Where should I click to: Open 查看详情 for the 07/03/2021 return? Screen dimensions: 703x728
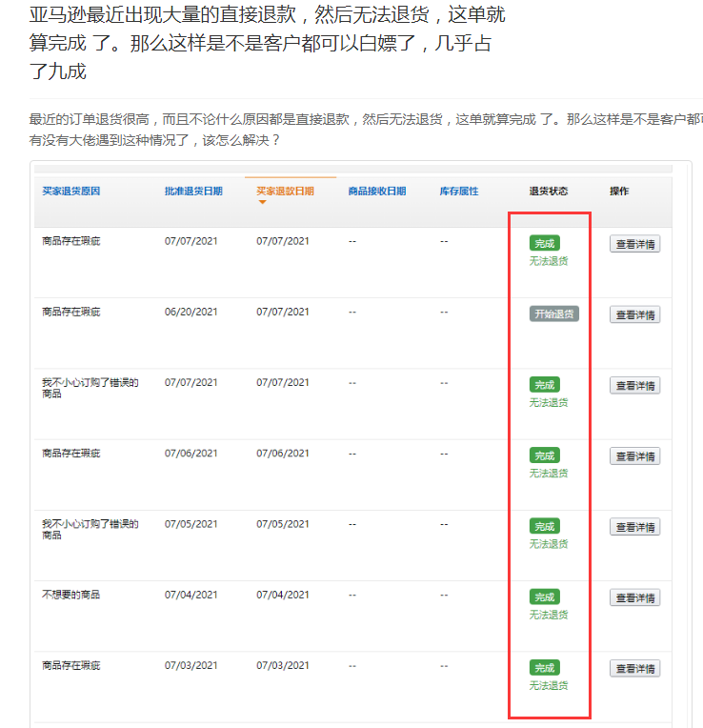click(x=634, y=669)
